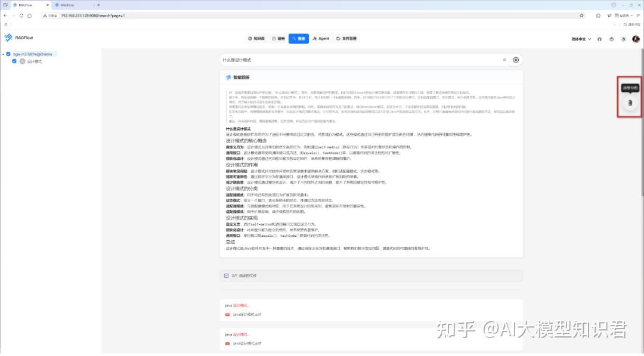Click the browser profile icon in title bar
This screenshot has width=644, height=356.
(614, 5)
